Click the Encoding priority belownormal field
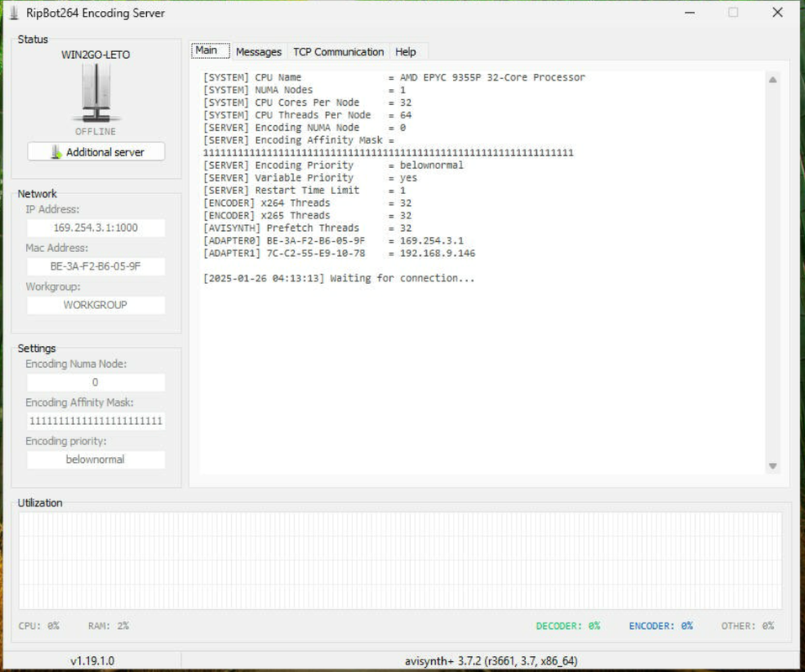 [96, 459]
